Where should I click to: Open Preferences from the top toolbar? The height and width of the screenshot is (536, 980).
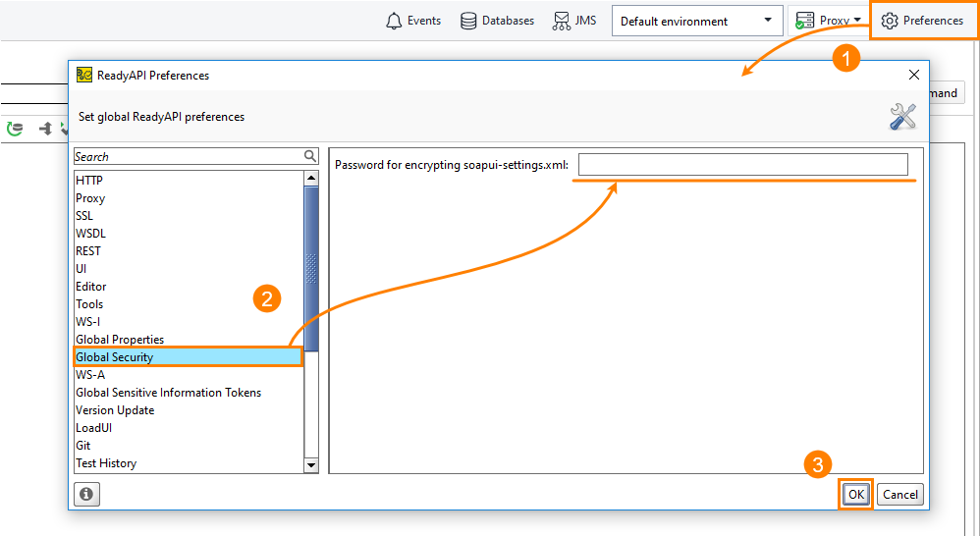pyautogui.click(x=922, y=21)
